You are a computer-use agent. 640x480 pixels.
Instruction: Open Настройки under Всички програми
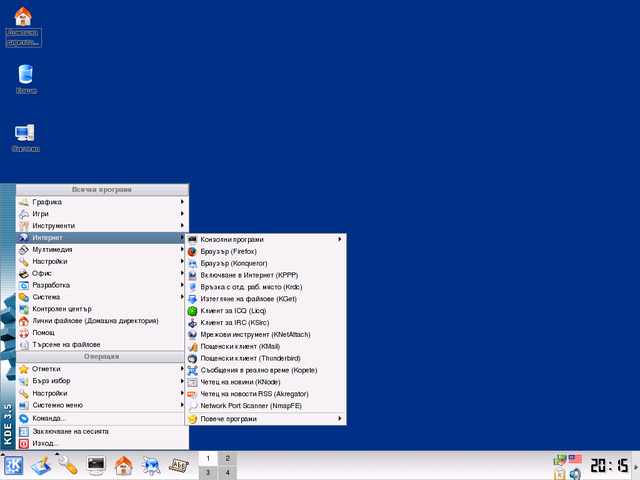click(102, 261)
